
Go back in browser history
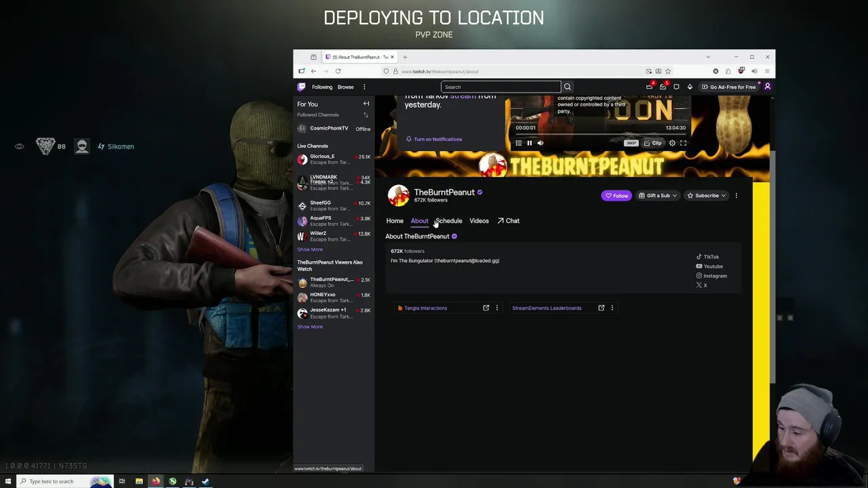(x=313, y=71)
